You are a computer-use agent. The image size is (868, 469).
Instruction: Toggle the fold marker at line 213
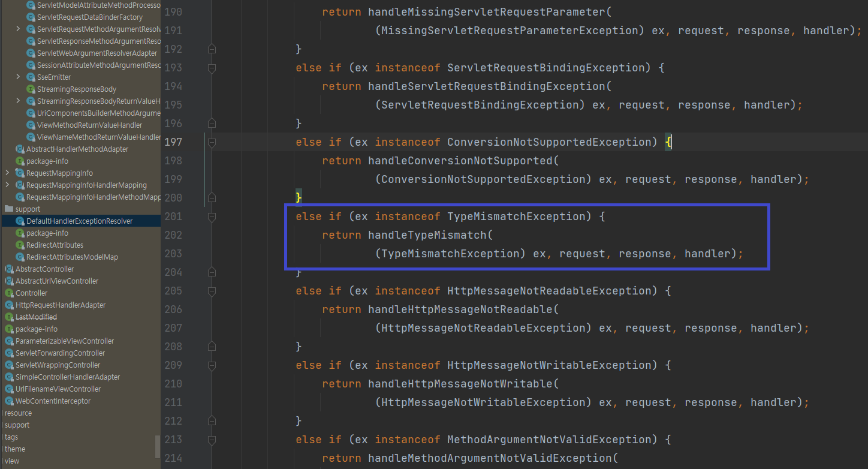click(211, 440)
